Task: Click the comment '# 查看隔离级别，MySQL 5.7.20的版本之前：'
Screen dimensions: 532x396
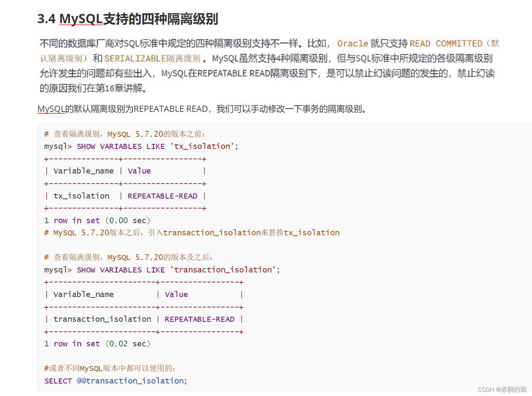Action: pyautogui.click(x=125, y=134)
